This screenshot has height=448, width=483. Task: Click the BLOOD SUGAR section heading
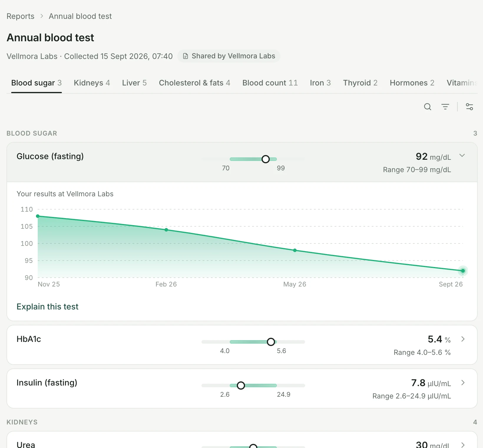click(32, 133)
